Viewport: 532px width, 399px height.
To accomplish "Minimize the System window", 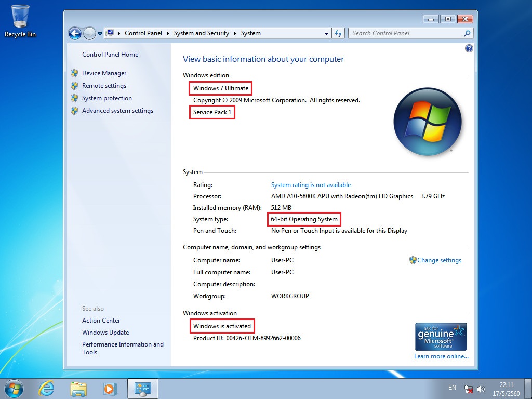I will point(431,19).
